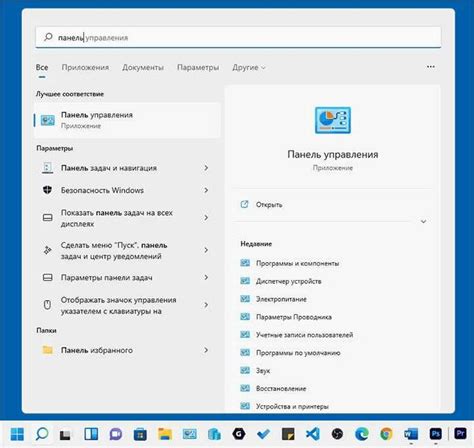Open File Explorer from the taskbar
Screen dimensions: 474x448
pos(165,434)
